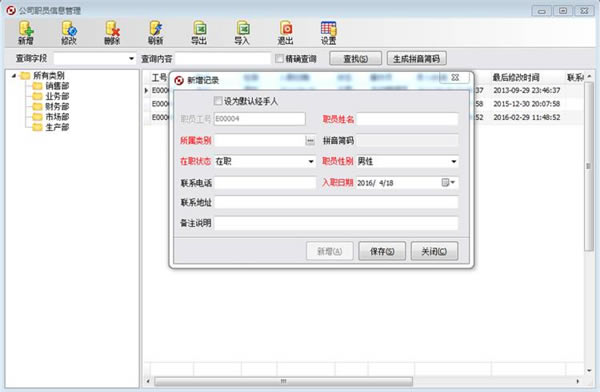
Task: Click cell 2016-02-29 11:48:52
Action: [x=527, y=117]
